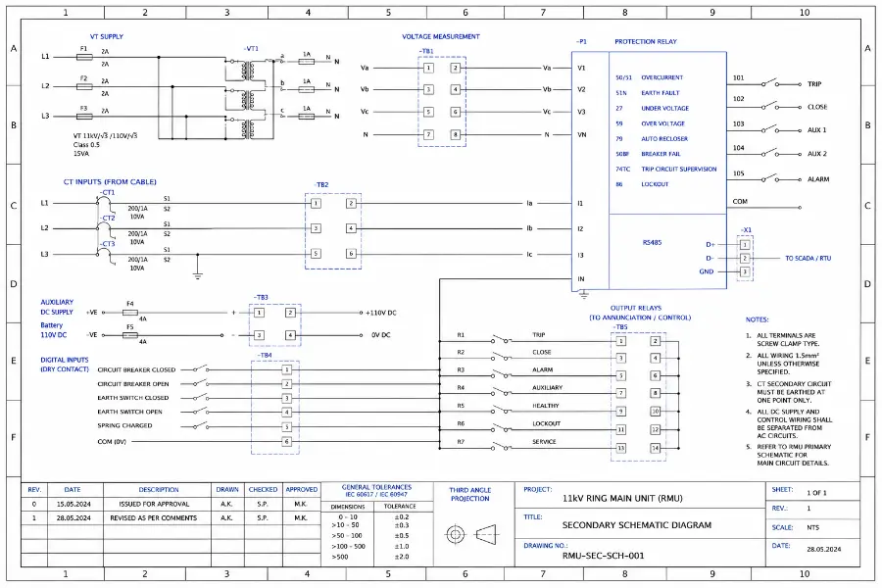Select the ISSUED FOR APPROVAL revision description
The width and height of the screenshot is (882, 588).
pos(154,504)
